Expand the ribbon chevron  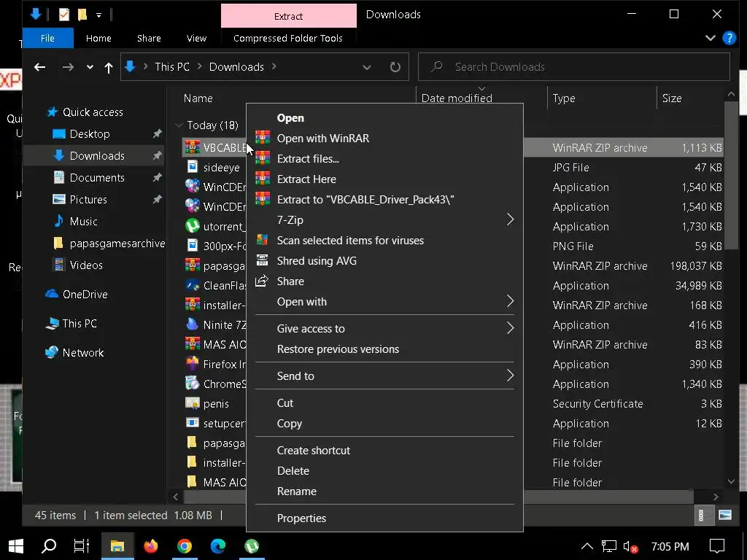tap(711, 38)
